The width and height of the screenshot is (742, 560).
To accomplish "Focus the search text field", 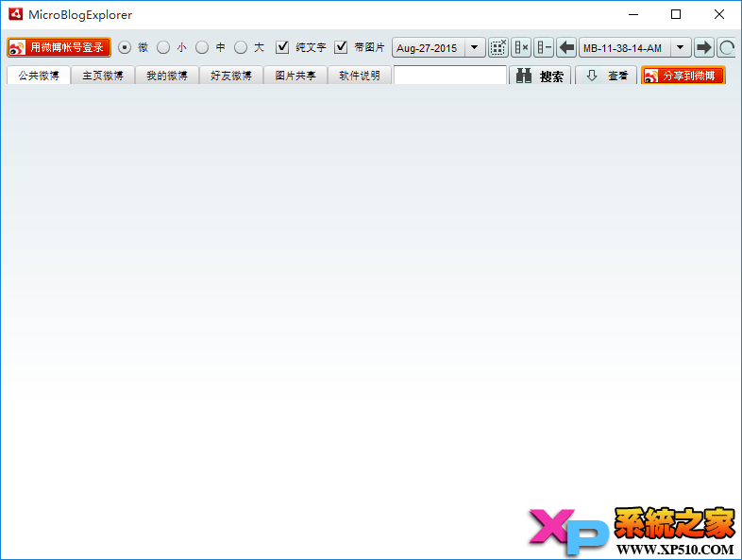I will [450, 76].
